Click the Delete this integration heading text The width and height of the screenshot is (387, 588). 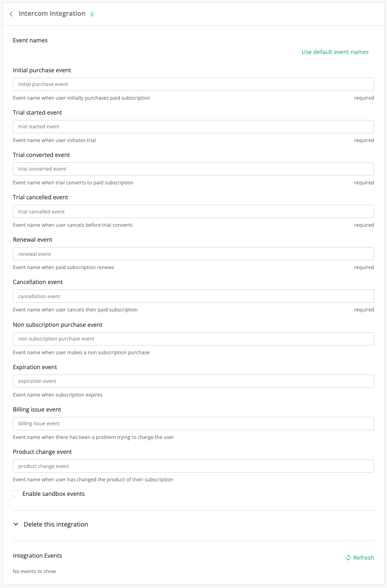coord(56,524)
